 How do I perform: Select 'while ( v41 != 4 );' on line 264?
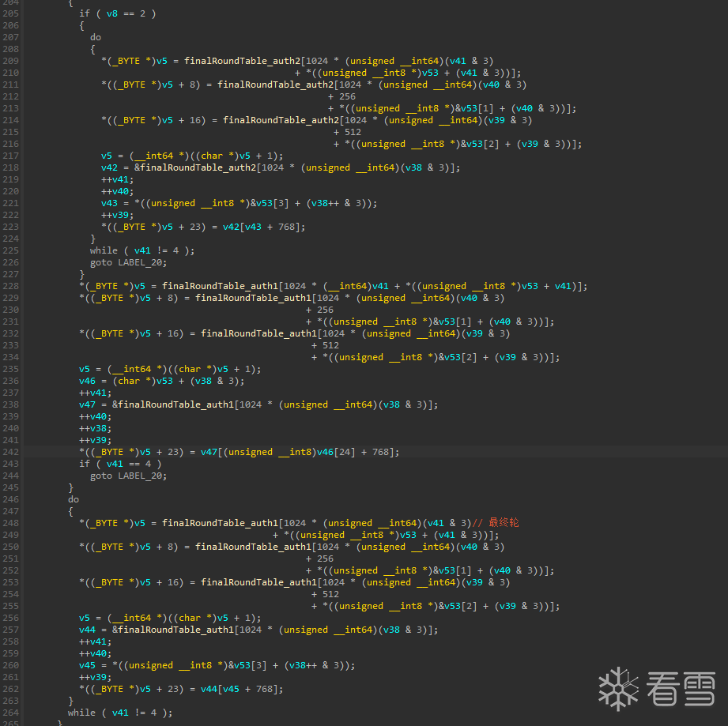120,713
